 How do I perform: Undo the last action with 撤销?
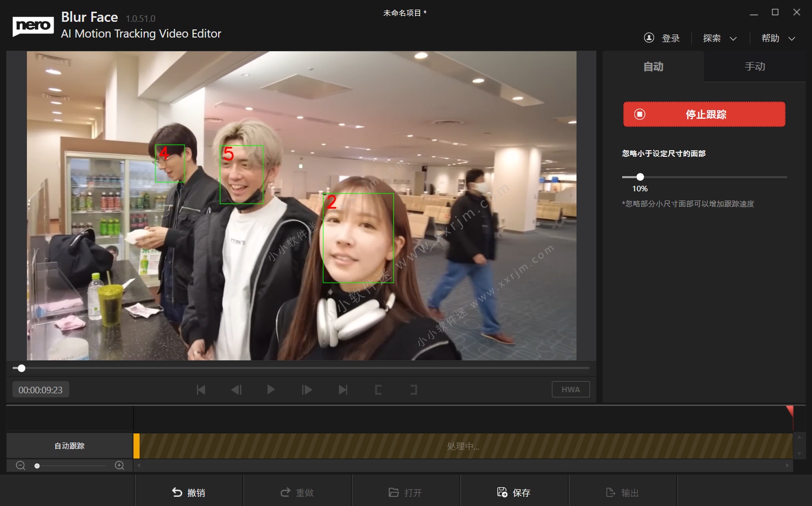(x=189, y=492)
